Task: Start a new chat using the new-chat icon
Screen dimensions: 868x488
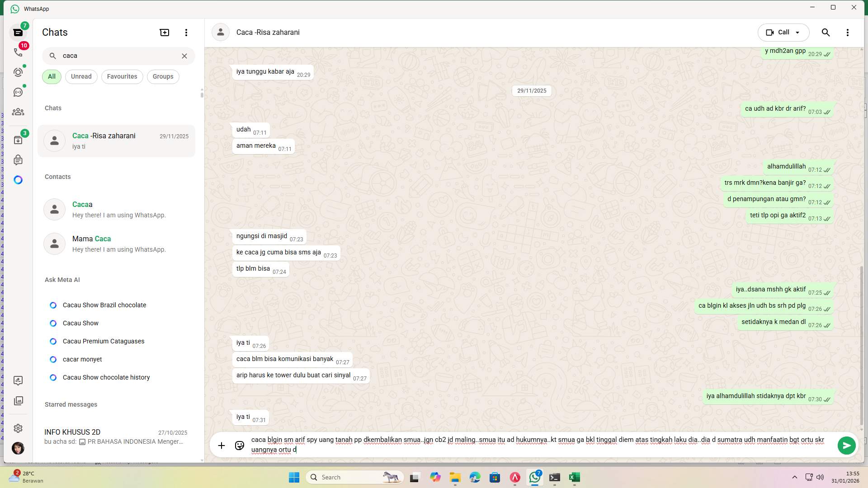Action: [164, 32]
